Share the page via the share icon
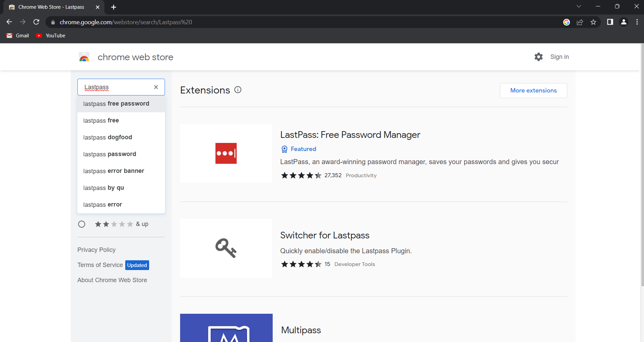644x342 pixels. [580, 22]
